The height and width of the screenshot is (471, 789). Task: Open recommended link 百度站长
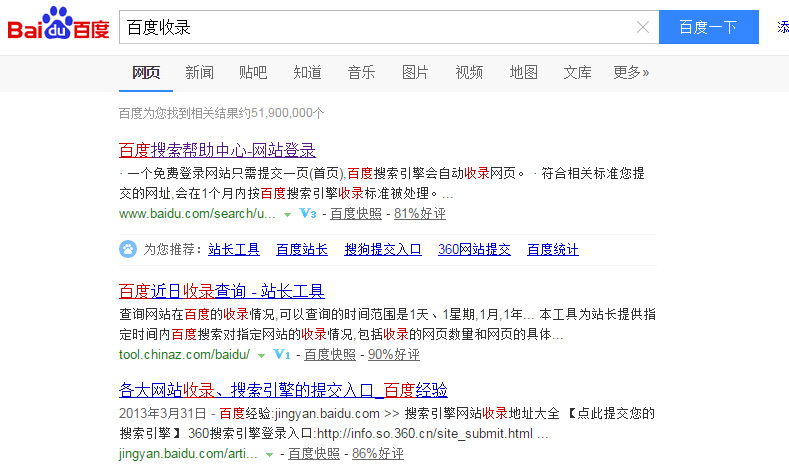coord(302,250)
